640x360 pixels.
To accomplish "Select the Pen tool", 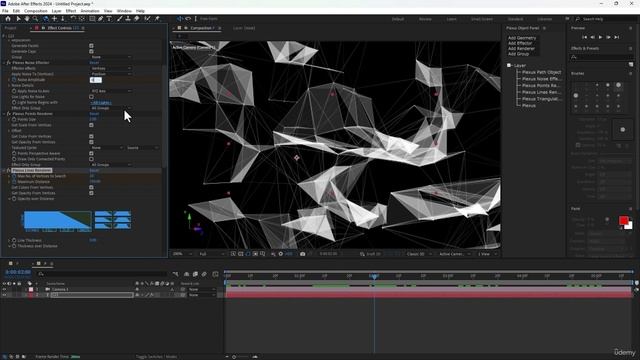I will (100, 19).
